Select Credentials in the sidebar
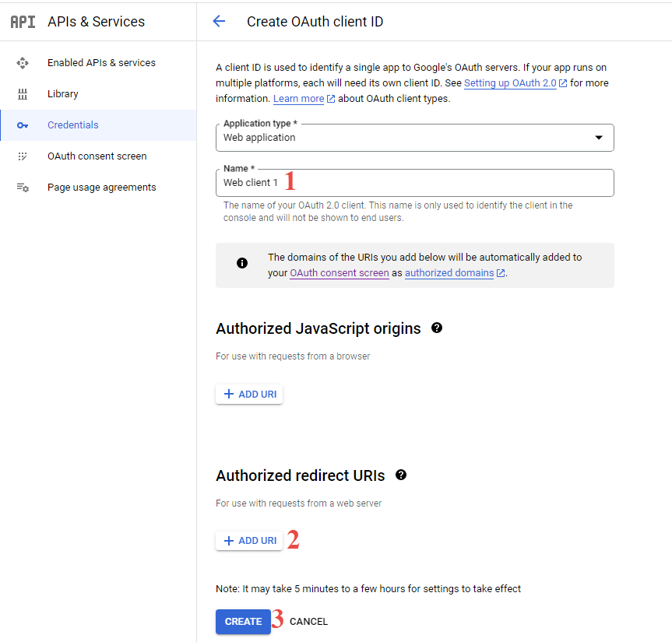This screenshot has width=672, height=642. click(x=98, y=125)
